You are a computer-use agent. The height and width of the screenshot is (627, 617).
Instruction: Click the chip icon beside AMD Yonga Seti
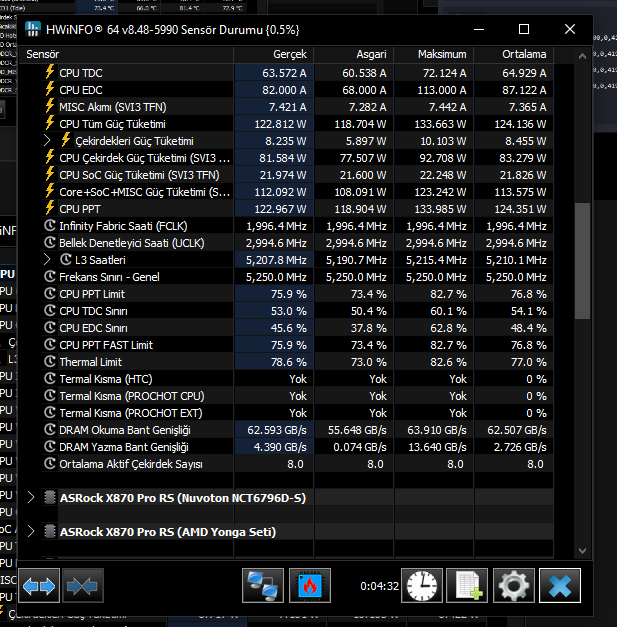point(50,531)
